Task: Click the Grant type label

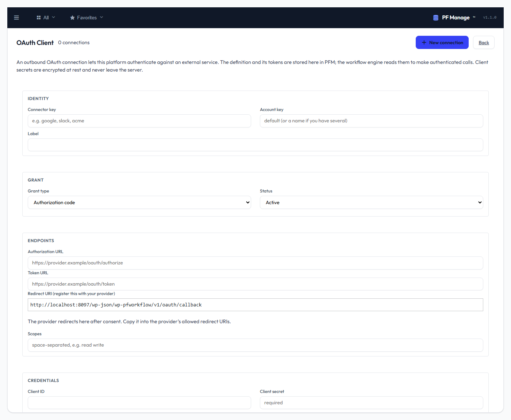Action: 38,191
